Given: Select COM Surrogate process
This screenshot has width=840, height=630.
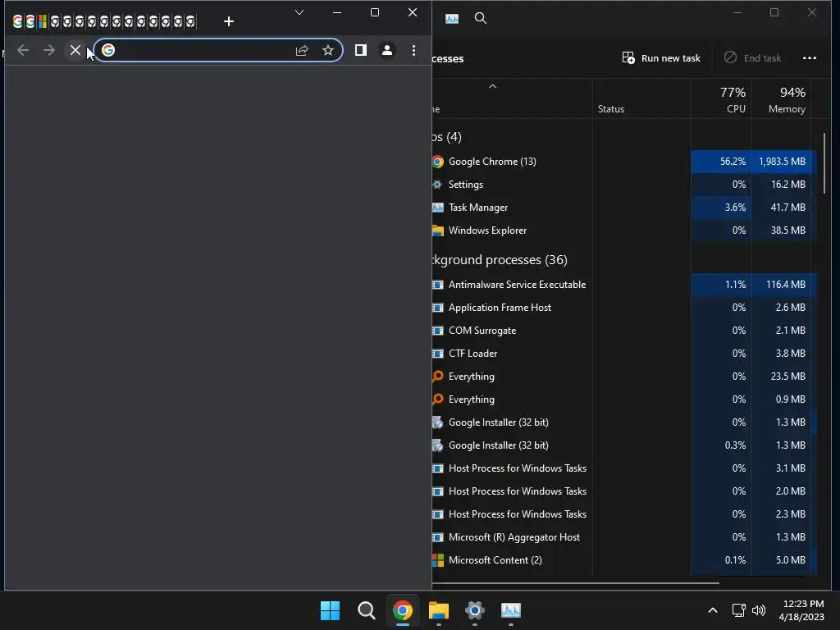Looking at the screenshot, I should tap(624, 331).
